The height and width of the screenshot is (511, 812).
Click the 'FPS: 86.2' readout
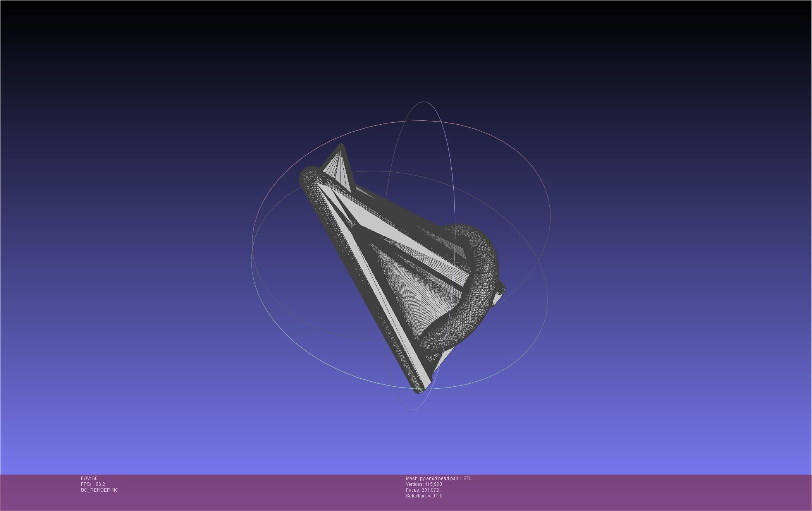click(x=93, y=484)
